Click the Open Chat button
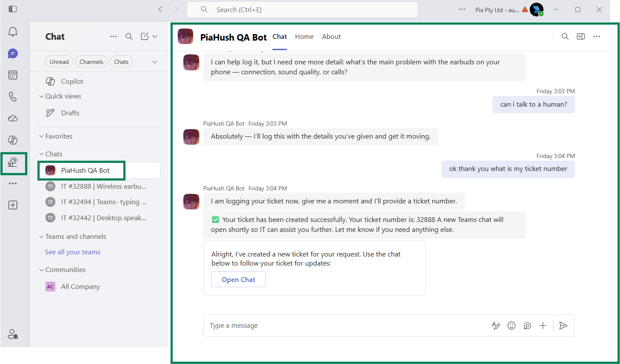This screenshot has height=364, width=620. coord(238,279)
